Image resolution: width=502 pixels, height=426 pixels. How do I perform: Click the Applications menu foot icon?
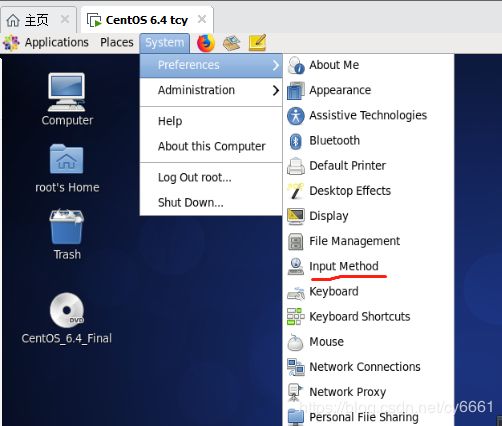click(x=11, y=43)
